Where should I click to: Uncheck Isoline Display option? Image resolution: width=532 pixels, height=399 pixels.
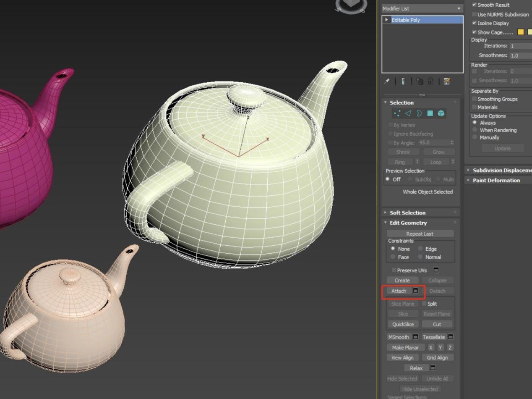(475, 23)
